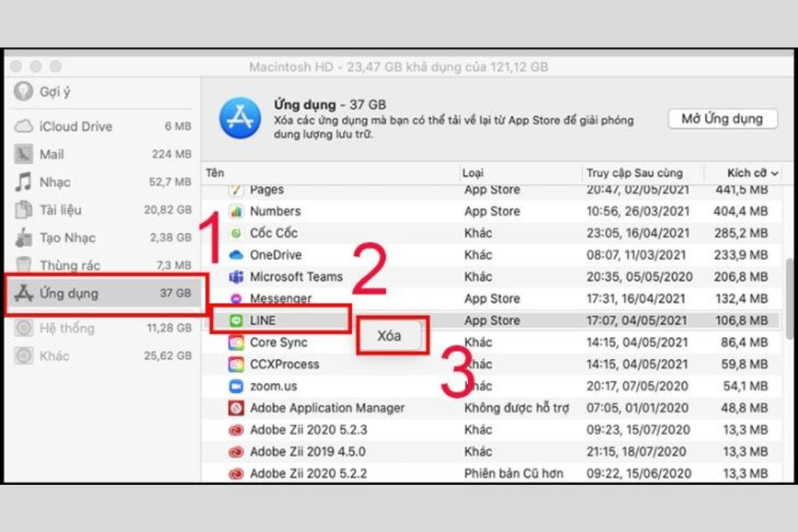
Task: Pick the Messenger app icon
Action: [236, 299]
